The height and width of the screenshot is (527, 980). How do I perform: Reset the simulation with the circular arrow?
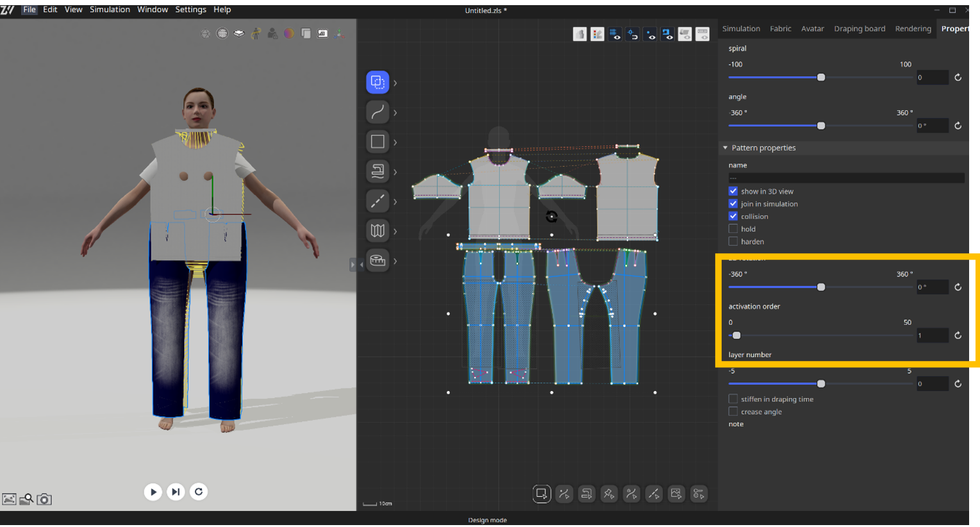coord(199,492)
